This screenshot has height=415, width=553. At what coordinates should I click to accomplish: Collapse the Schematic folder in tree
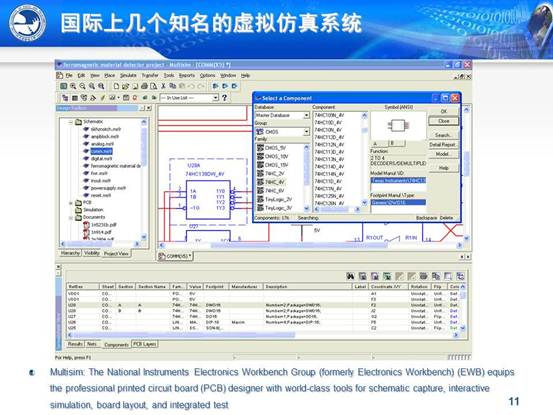coord(71,122)
